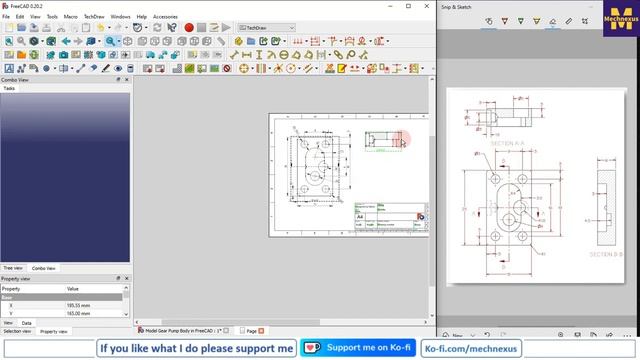Add an Angle dimension
This screenshot has height=360, width=640.
[x=296, y=55]
